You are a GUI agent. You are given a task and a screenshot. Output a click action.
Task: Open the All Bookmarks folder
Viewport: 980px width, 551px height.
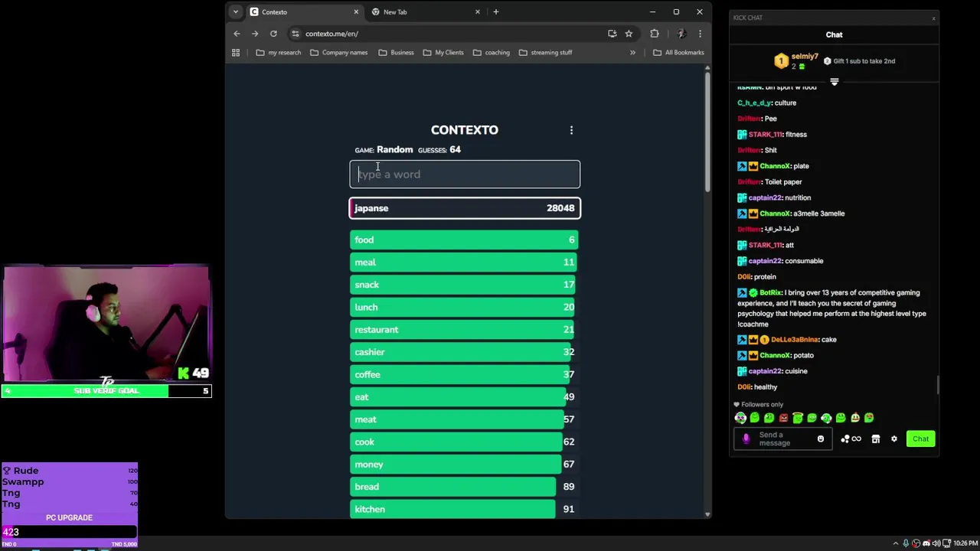pyautogui.click(x=678, y=53)
